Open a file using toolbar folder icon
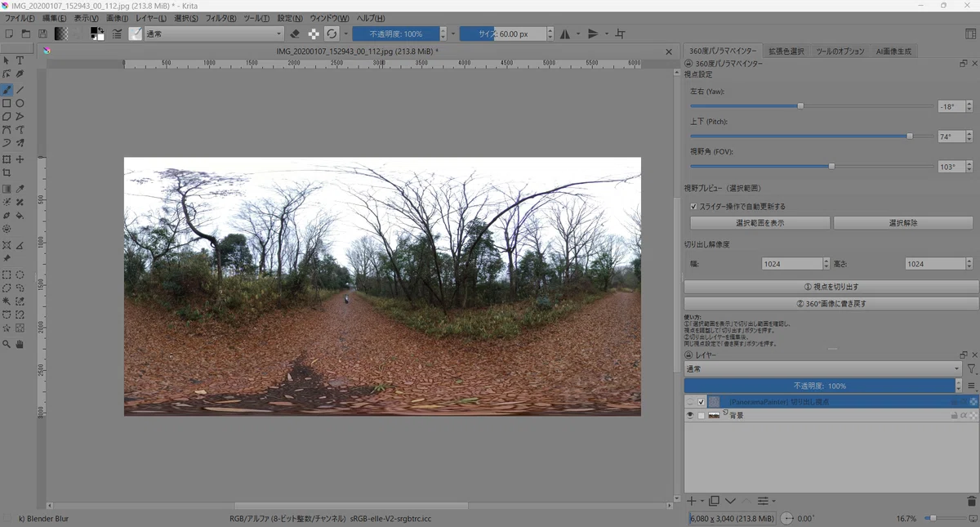Image resolution: width=980 pixels, height=527 pixels. coord(25,34)
